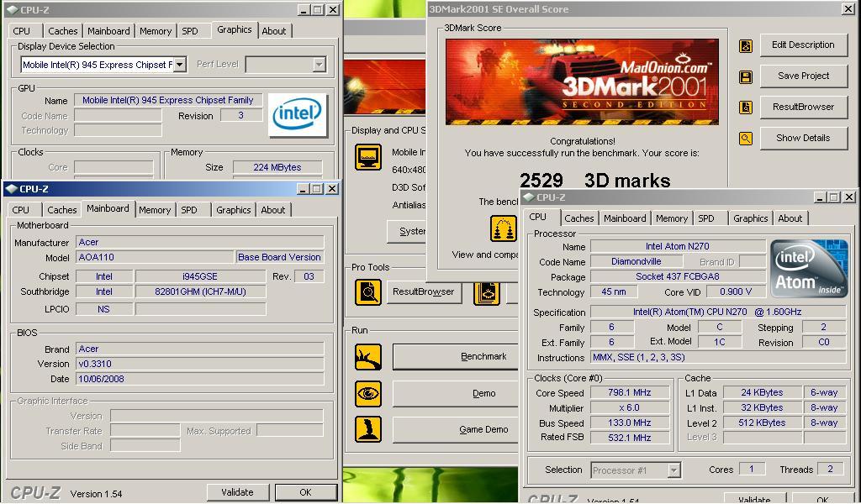Click the Game Demo joystick icon
Viewport: 861px width, 504px height.
[368, 429]
